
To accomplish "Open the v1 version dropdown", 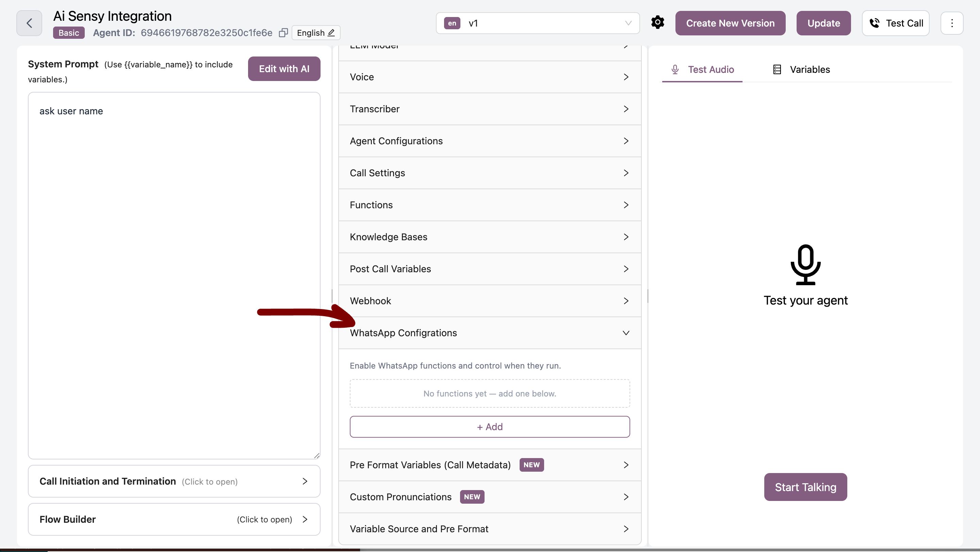I will (x=628, y=23).
